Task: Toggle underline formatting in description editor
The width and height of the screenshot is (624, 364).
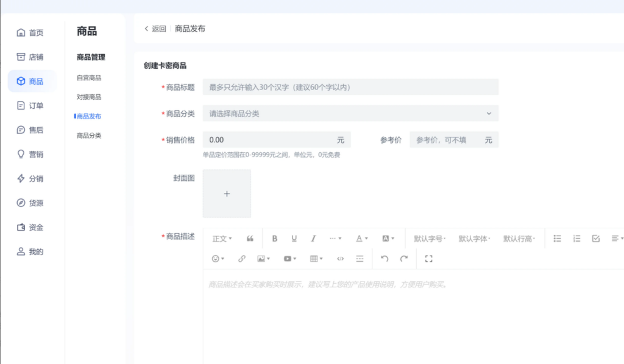Action: [294, 239]
